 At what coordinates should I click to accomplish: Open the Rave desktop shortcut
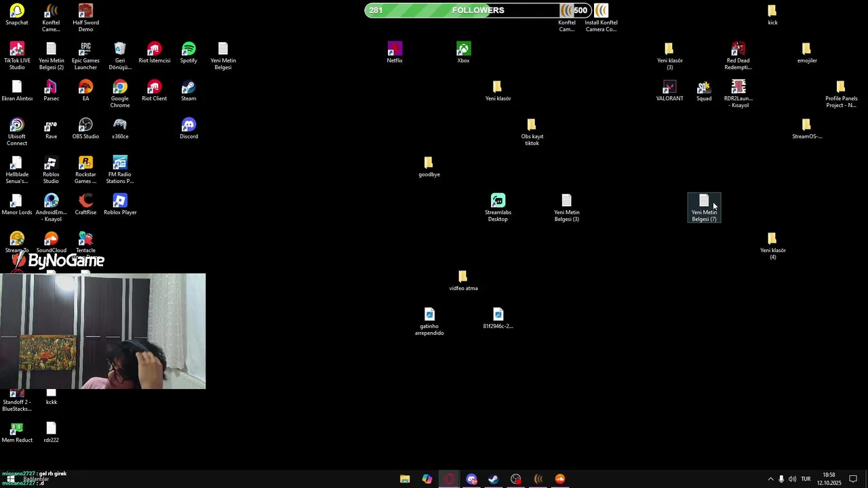(x=51, y=129)
